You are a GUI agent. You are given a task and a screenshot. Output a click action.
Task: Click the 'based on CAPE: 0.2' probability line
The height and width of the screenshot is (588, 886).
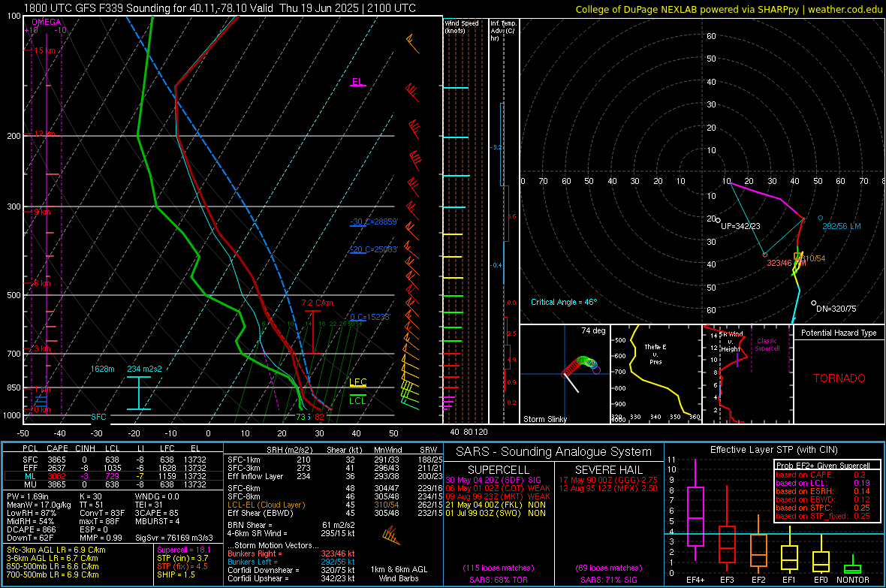[821, 475]
